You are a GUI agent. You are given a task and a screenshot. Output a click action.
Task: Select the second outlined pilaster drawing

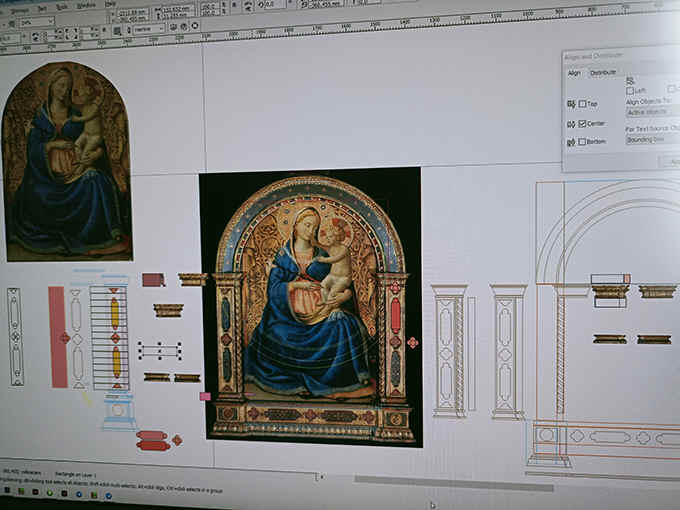pyautogui.click(x=508, y=352)
